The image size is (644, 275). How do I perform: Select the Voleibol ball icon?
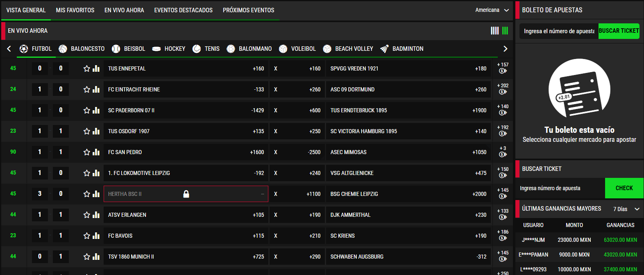[x=283, y=49]
